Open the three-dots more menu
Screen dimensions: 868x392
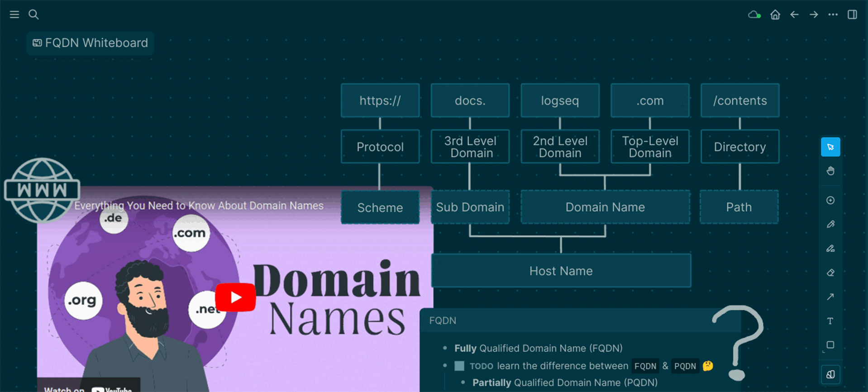[833, 14]
